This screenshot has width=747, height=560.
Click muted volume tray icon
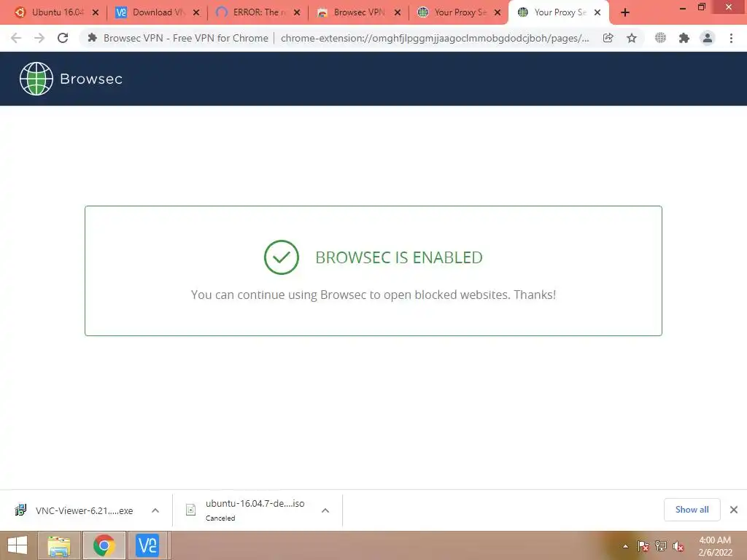click(678, 546)
